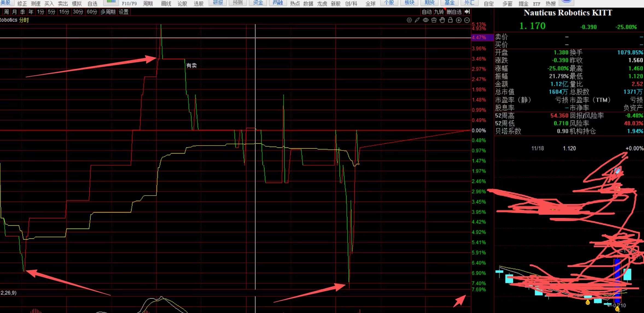This screenshot has width=644, height=313.
Task: Open the 画线 drawing menu
Action: coord(166,4)
